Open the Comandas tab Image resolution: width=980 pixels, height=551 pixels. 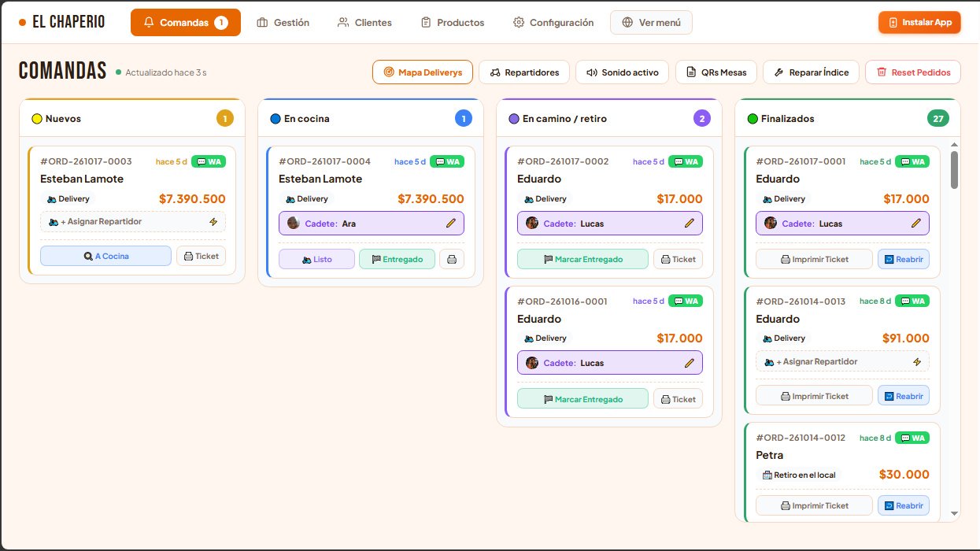point(186,22)
